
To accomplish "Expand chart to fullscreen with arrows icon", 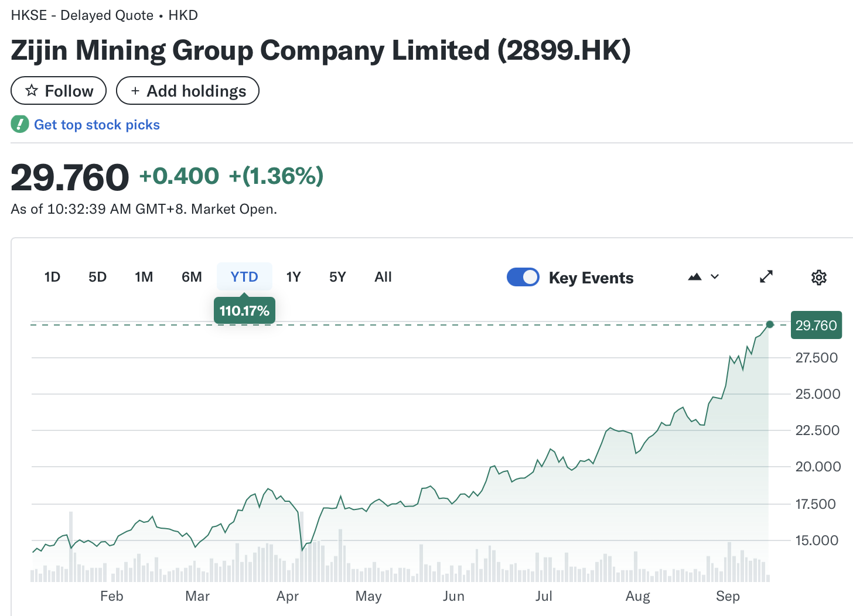I will click(x=766, y=277).
